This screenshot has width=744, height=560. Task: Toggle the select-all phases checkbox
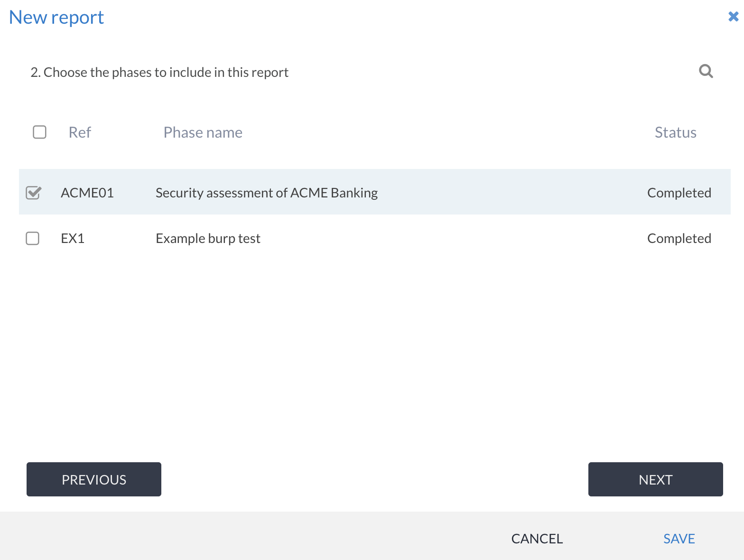tap(40, 132)
